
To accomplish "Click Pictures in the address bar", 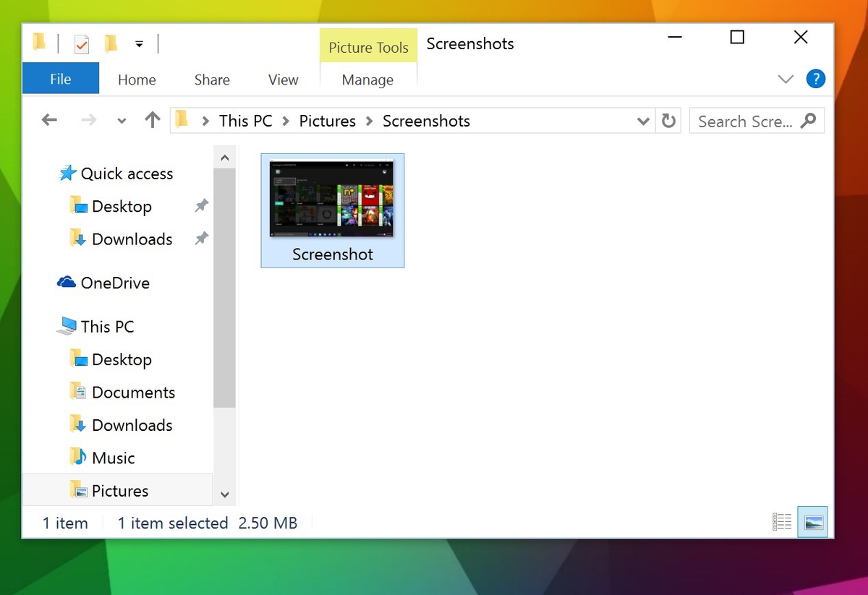I will tap(328, 121).
